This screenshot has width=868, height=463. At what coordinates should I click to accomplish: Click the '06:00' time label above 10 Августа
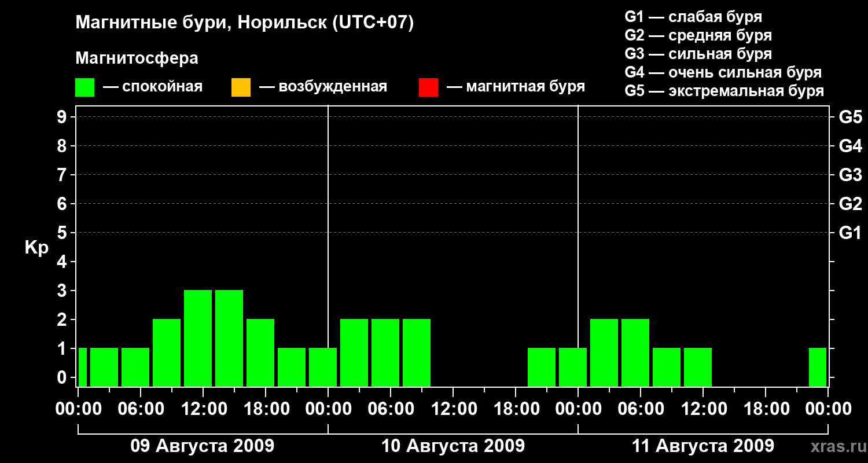pos(390,409)
